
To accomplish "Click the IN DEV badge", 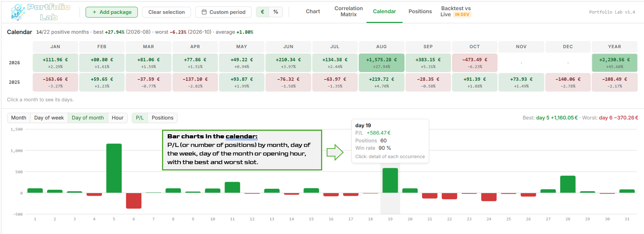I will click(x=462, y=15).
